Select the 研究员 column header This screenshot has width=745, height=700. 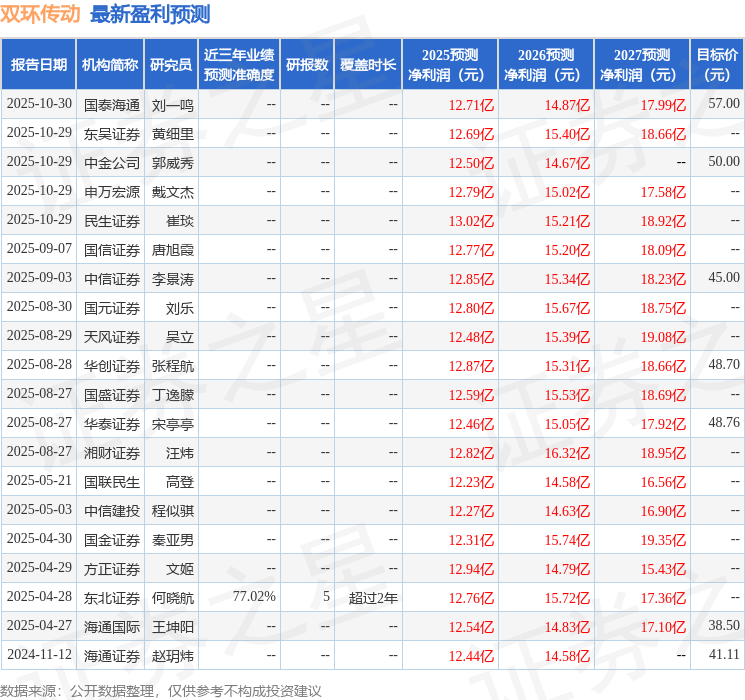(x=171, y=65)
